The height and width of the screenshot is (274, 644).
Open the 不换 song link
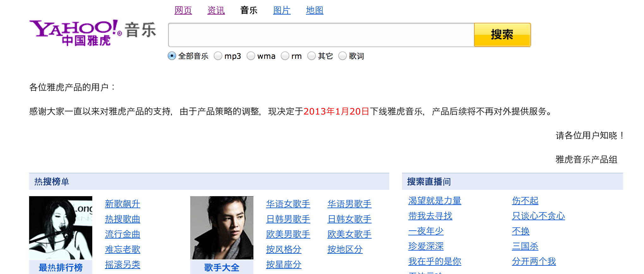(x=521, y=231)
